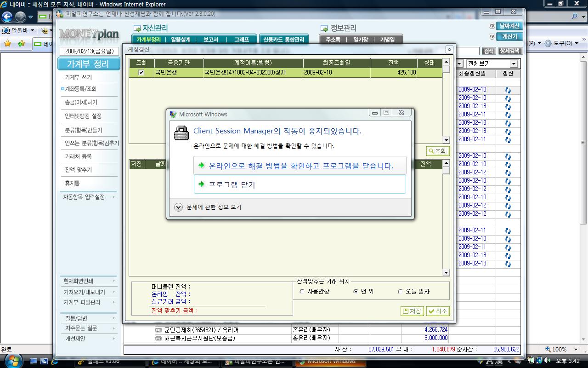Click the IE favorites star icon
The height and width of the screenshot is (368, 588).
8,44
